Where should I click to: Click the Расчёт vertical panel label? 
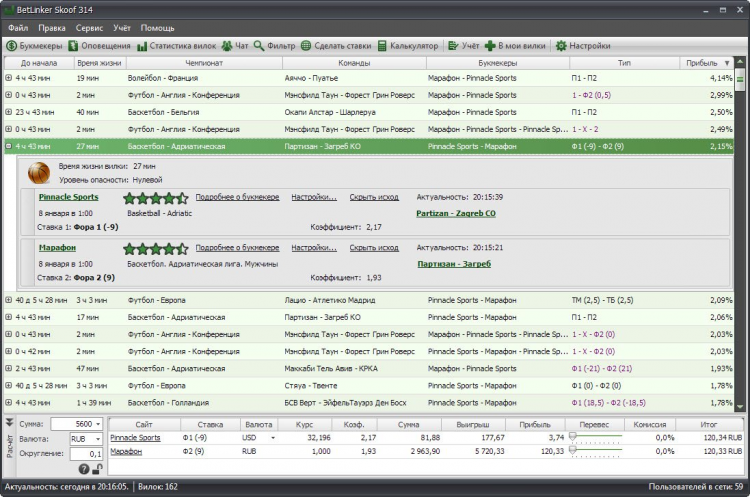[9, 446]
